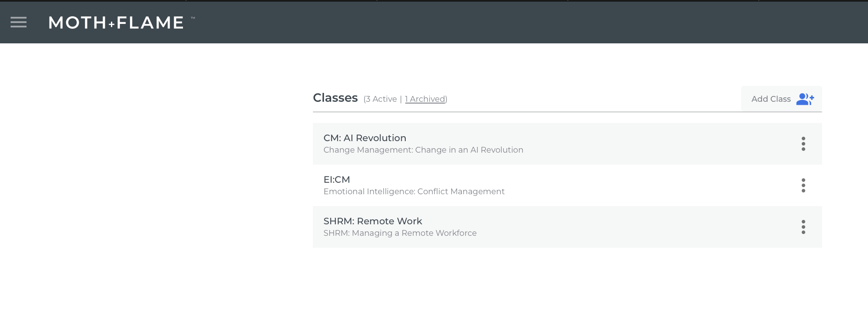Click blank space in SHRM: Remote Work row
The height and width of the screenshot is (315, 868).
[x=641, y=227]
